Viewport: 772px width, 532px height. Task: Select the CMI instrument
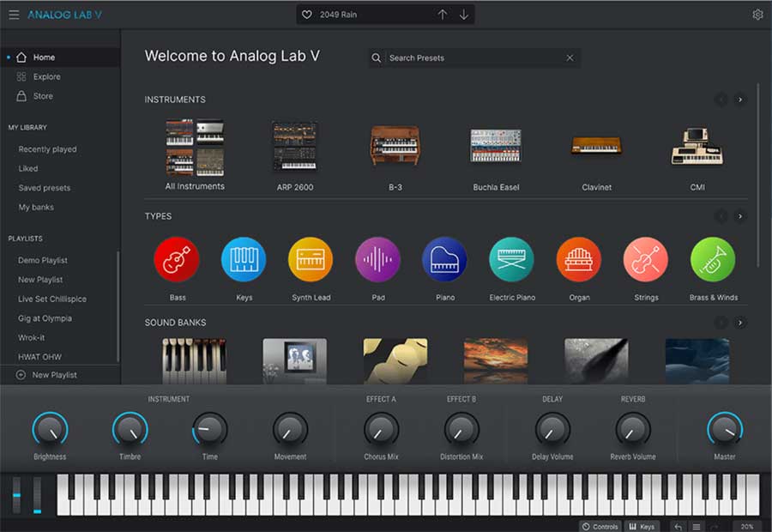(x=697, y=159)
